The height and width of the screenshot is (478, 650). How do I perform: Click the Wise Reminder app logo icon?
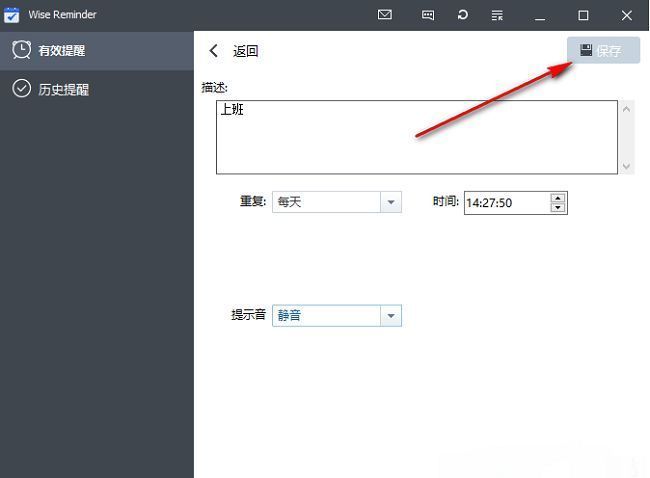[x=13, y=15]
